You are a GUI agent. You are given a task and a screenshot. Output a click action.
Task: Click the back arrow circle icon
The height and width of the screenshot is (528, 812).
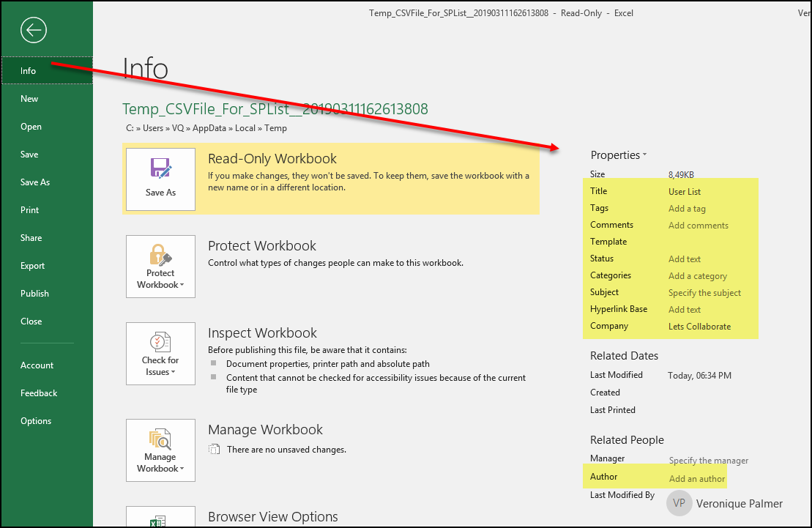pyautogui.click(x=34, y=30)
